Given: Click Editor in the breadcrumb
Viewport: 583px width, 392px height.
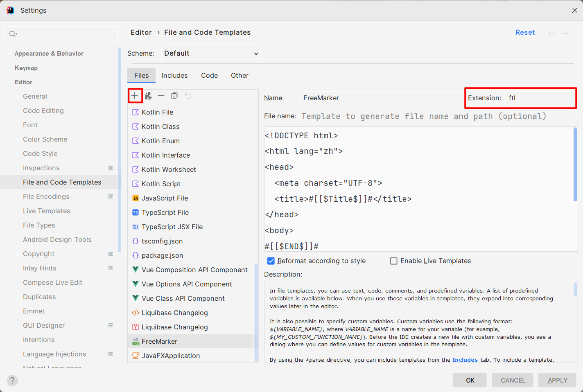Looking at the screenshot, I should coord(141,32).
